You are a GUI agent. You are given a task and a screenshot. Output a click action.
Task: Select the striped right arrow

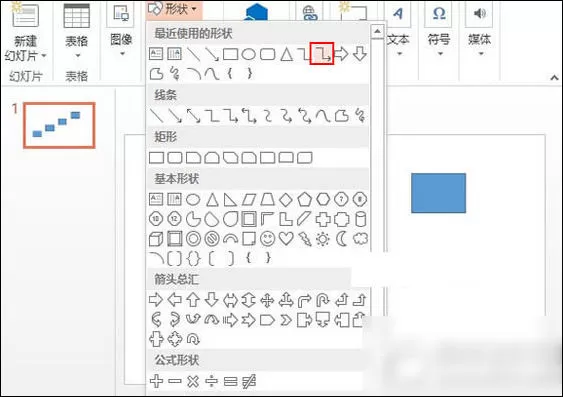point(230,320)
